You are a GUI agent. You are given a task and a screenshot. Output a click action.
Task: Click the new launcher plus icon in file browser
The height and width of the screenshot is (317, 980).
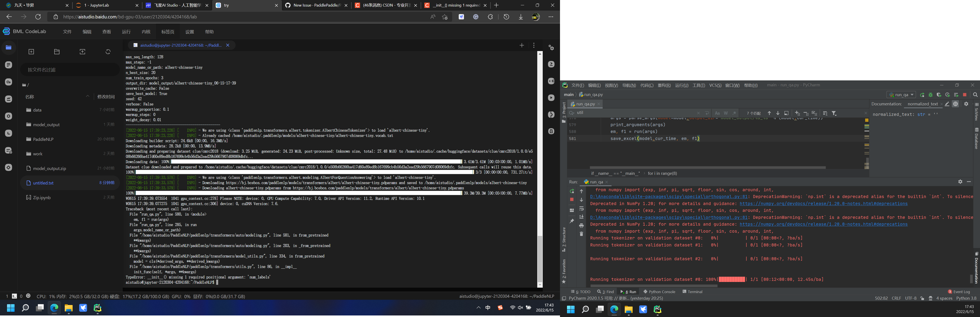(x=31, y=52)
